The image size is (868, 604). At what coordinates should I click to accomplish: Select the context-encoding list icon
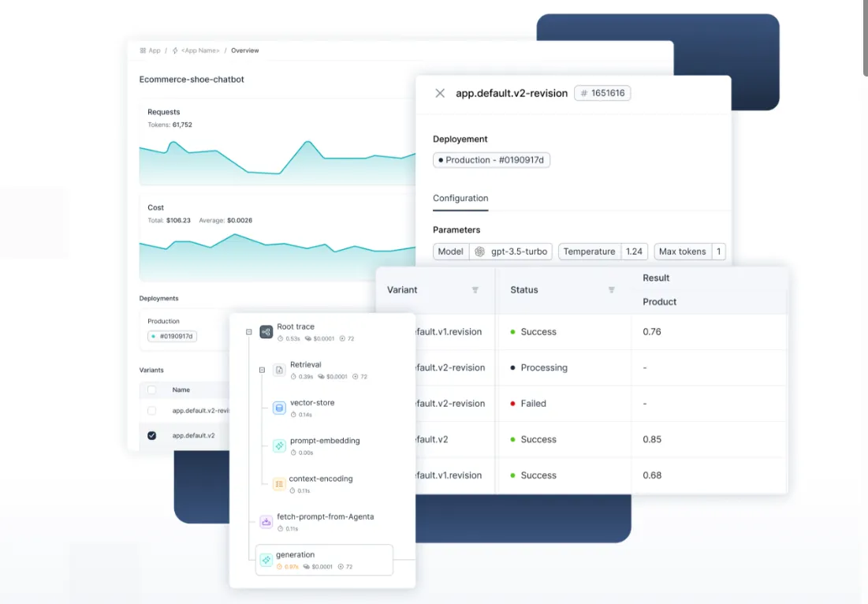pos(279,483)
